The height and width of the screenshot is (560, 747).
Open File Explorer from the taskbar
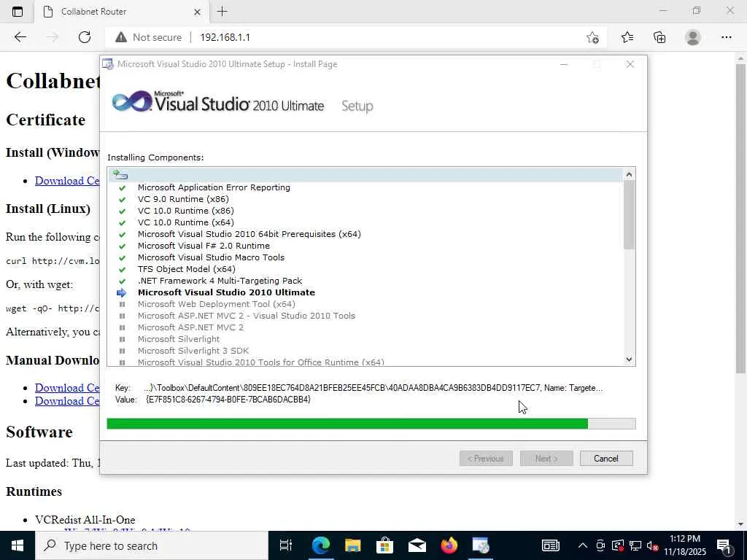[352, 545]
